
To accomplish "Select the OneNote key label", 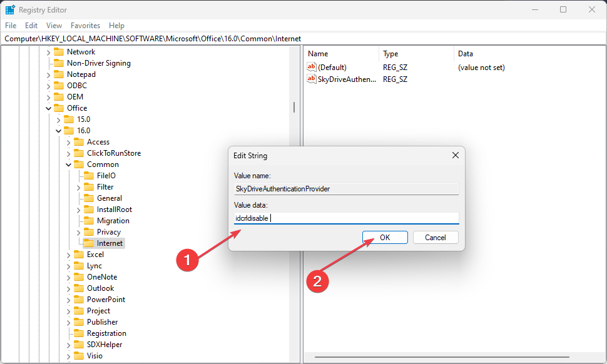I will pos(102,277).
